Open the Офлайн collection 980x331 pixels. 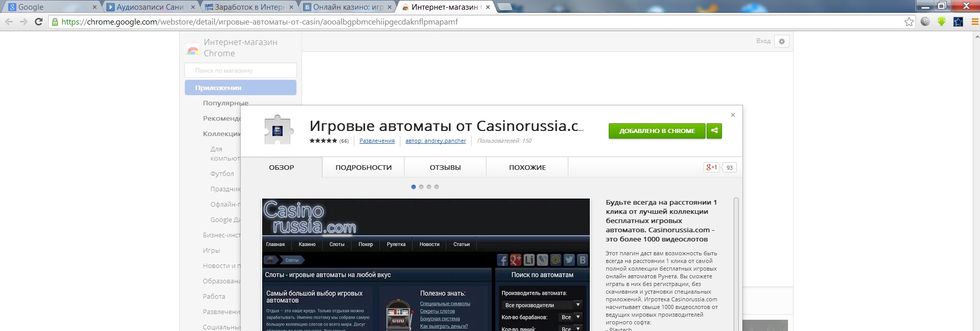(225, 204)
